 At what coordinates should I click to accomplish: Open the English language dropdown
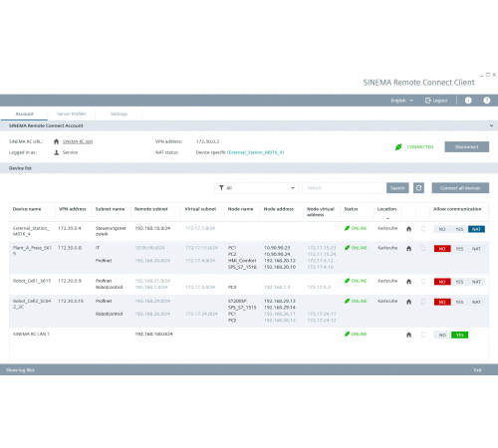(401, 101)
